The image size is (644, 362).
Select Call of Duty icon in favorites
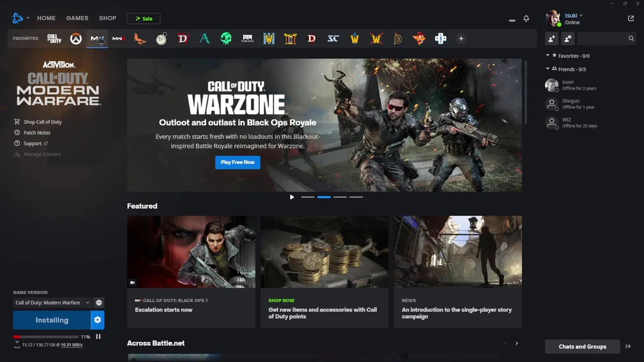point(54,39)
